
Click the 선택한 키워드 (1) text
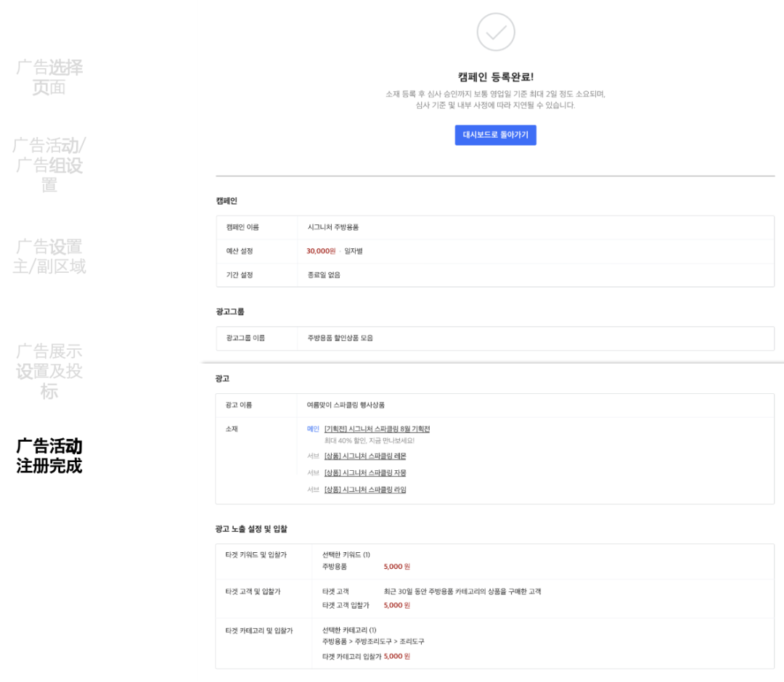click(346, 554)
